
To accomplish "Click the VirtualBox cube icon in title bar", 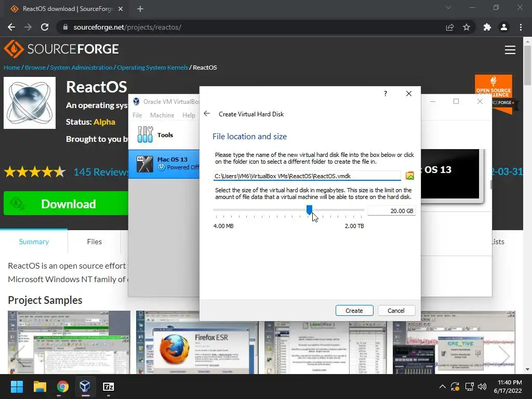I will click(137, 101).
